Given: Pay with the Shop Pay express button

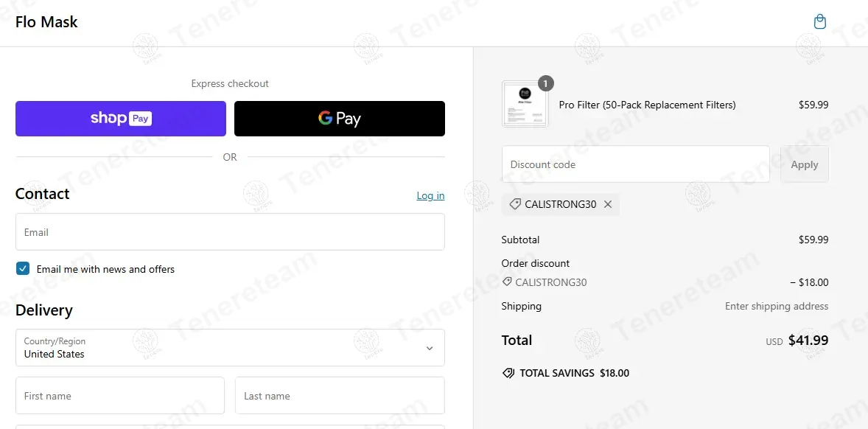Looking at the screenshot, I should [121, 119].
